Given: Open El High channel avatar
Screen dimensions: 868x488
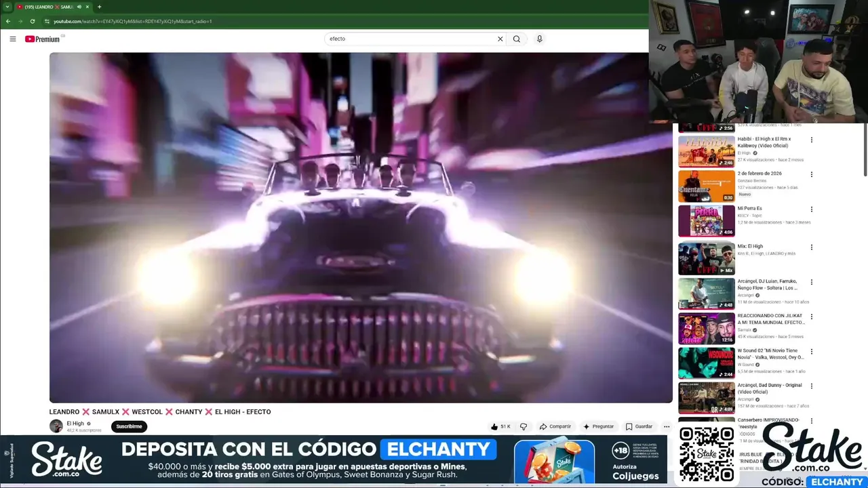Looking at the screenshot, I should point(56,426).
